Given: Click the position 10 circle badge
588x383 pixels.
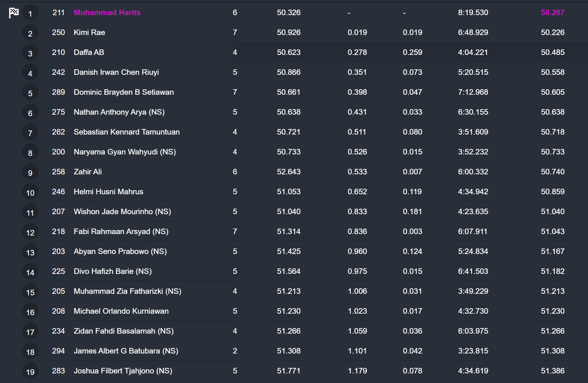Looking at the screenshot, I should point(30,193).
